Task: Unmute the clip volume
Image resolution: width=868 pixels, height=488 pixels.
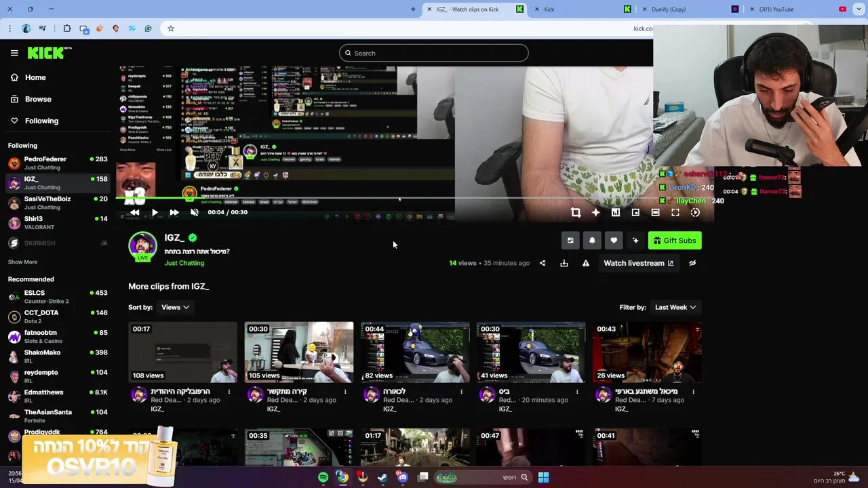Action: [194, 212]
